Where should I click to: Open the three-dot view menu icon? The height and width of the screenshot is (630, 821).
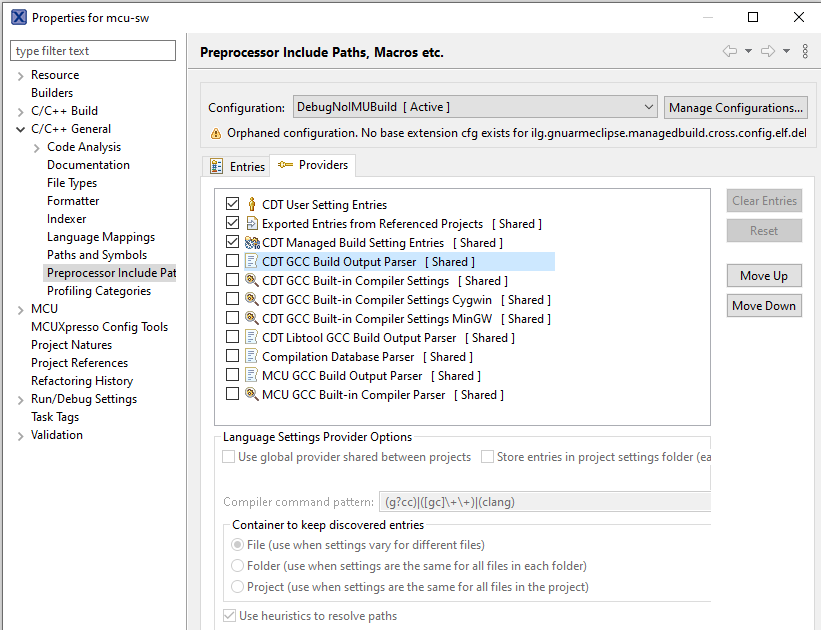pyautogui.click(x=805, y=51)
